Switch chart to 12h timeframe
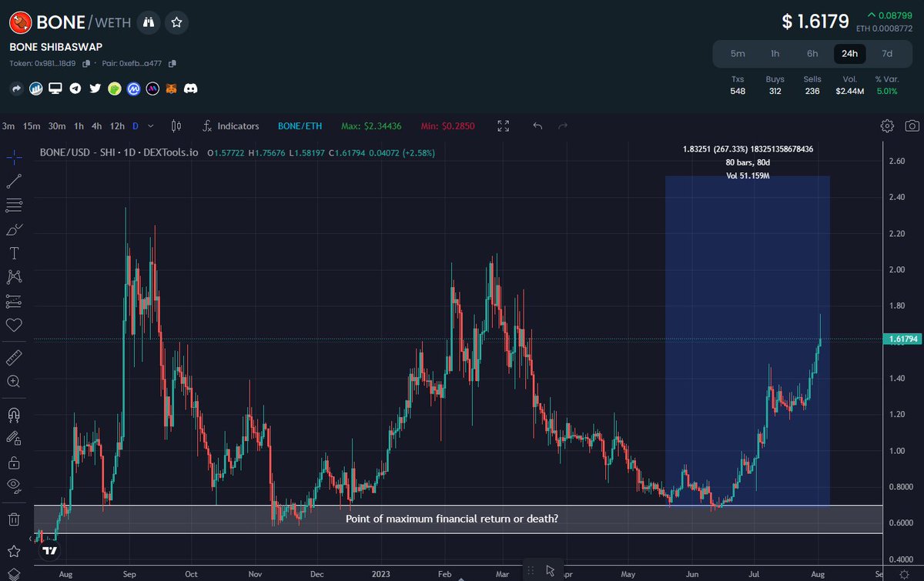The image size is (924, 581). tap(117, 125)
